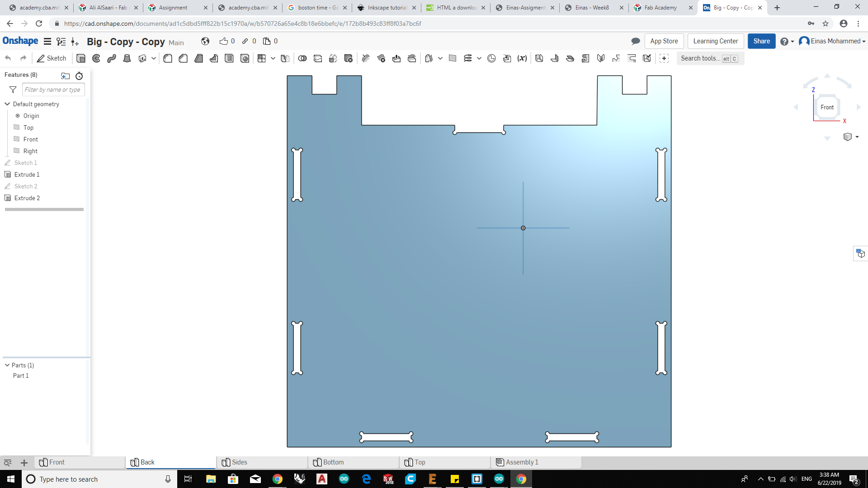Click the Search tools field
The image size is (868, 488).
(700, 58)
